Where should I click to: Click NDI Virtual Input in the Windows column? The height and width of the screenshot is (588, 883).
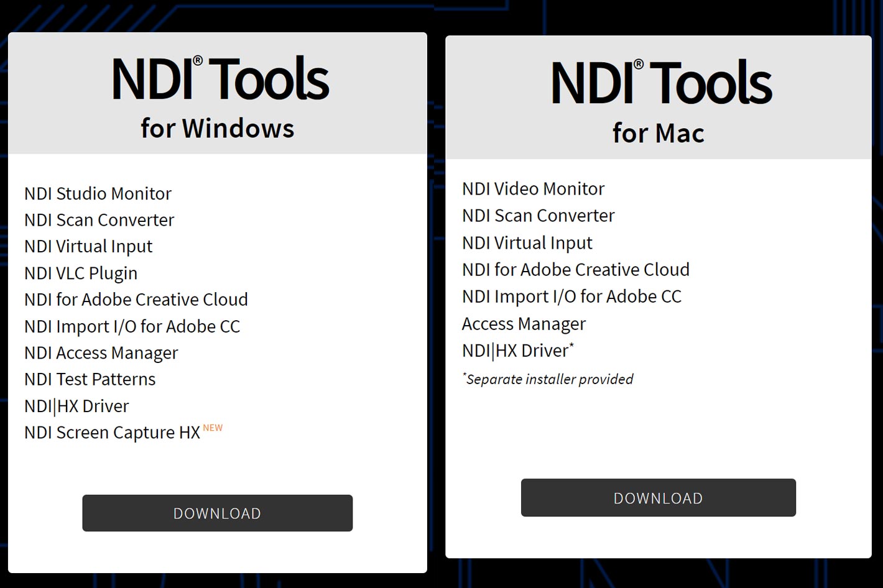pos(88,246)
